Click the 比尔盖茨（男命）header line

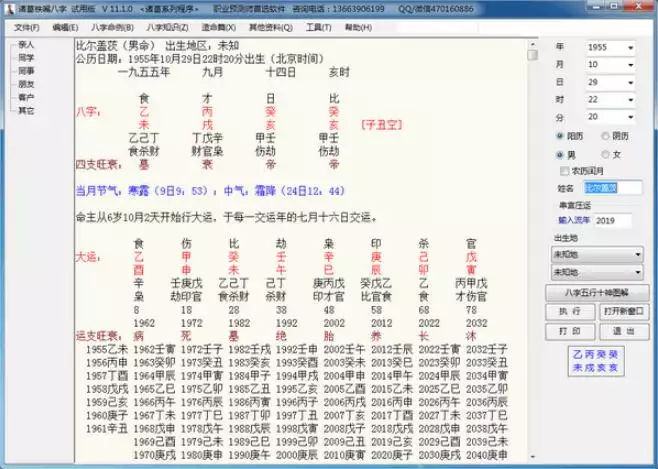pyautogui.click(x=157, y=45)
